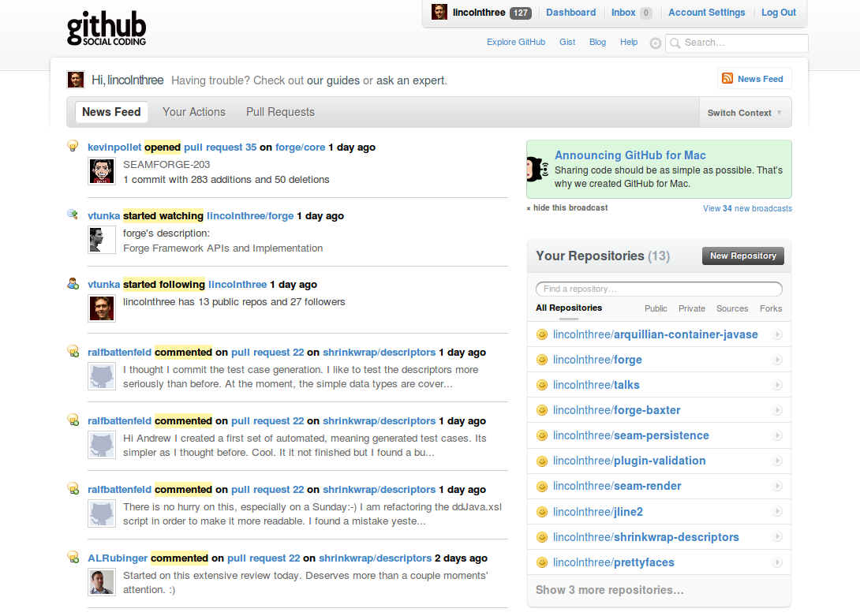Viewport: 860px width, 616px height.
Task: Click the lincolnthree username in top bar
Action: pyautogui.click(x=479, y=12)
